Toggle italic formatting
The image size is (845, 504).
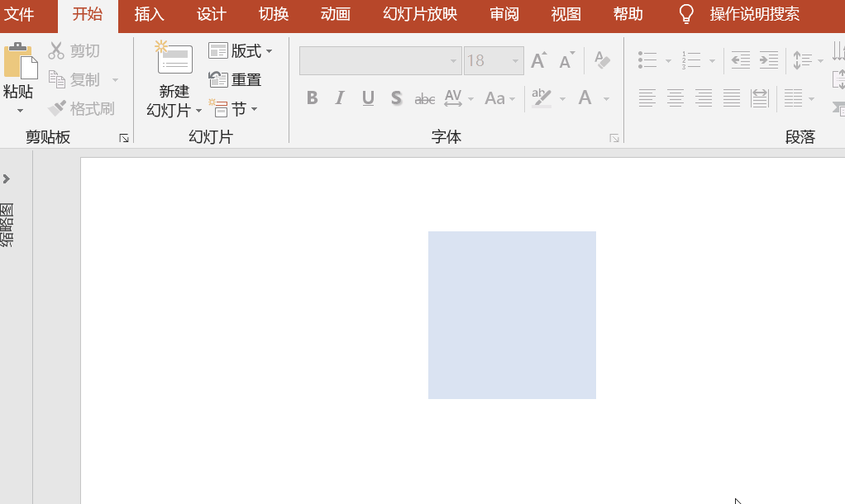tap(339, 97)
